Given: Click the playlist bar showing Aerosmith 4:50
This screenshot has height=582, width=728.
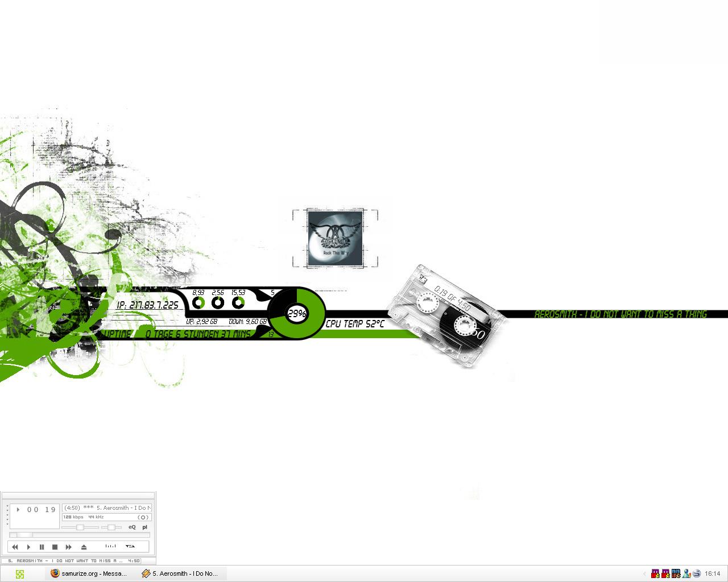Looking at the screenshot, I should pyautogui.click(x=71, y=560).
